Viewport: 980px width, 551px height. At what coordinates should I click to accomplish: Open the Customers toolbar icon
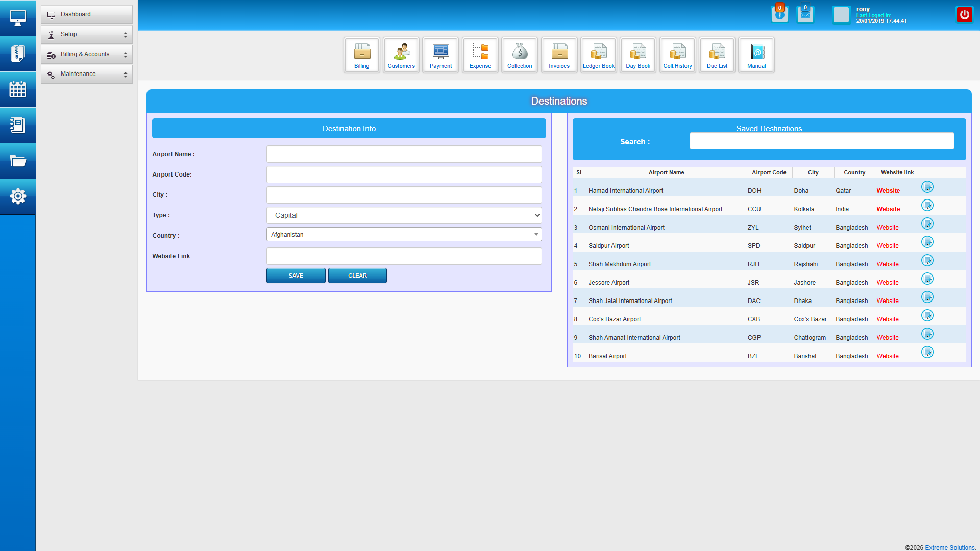[x=401, y=55]
